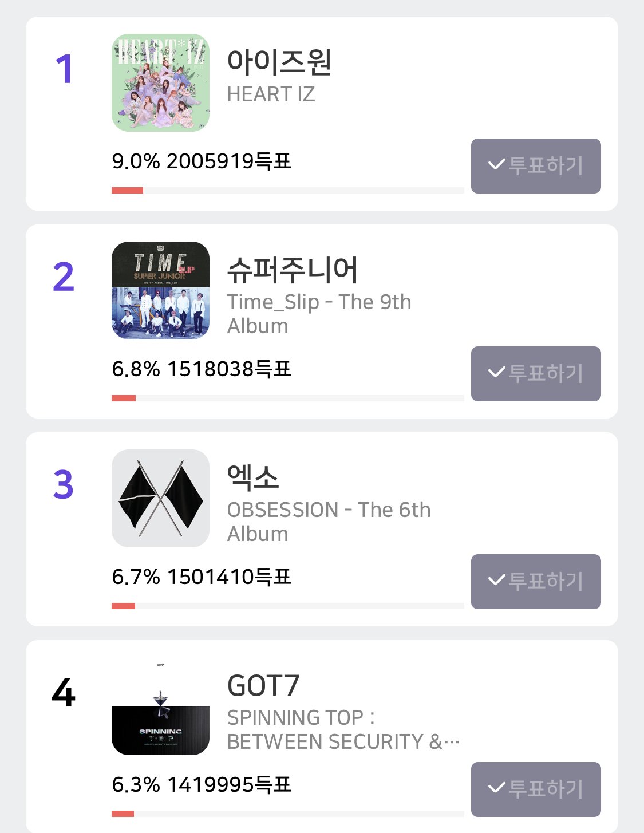Click the 슈퍼주니어 artist name
This screenshot has height=833, width=644.
pos(293,270)
